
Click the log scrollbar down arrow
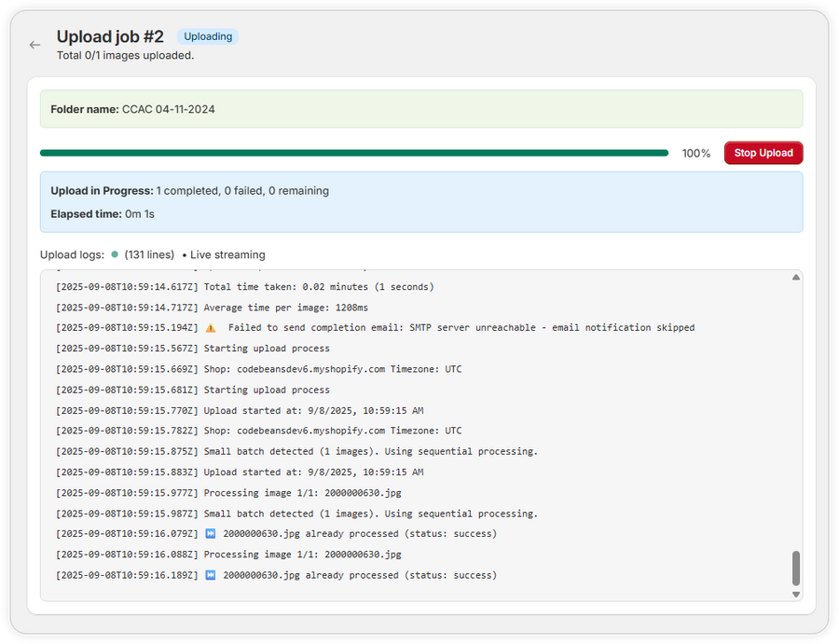tap(796, 595)
